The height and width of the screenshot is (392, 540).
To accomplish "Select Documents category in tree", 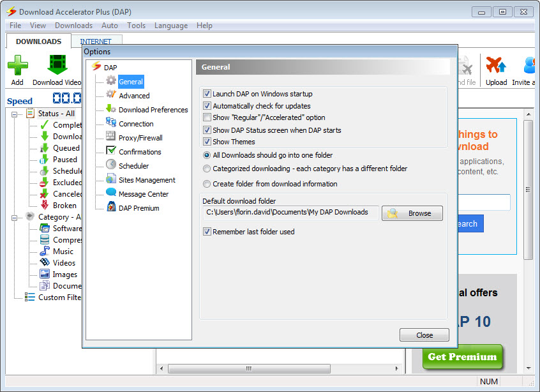I will click(x=67, y=285).
